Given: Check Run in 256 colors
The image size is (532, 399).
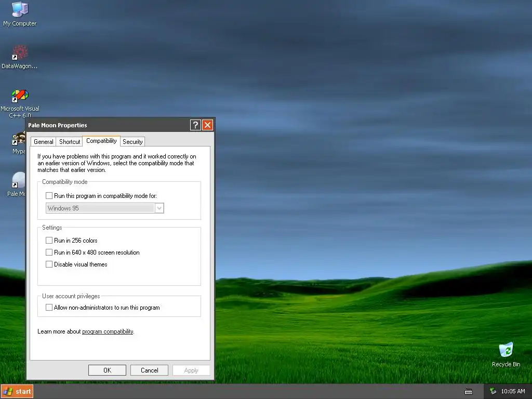Looking at the screenshot, I should tap(49, 241).
